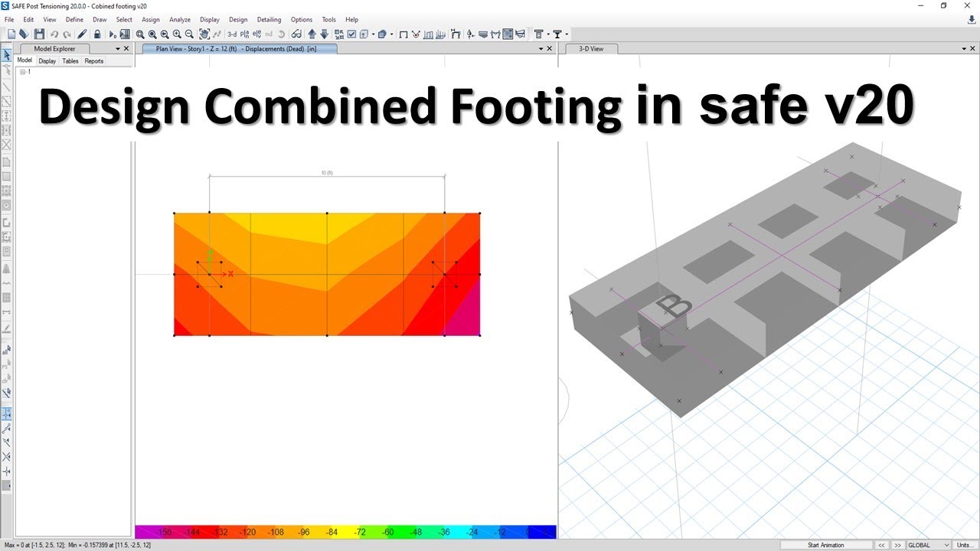Open the Define menu
980x551 pixels.
click(74, 20)
